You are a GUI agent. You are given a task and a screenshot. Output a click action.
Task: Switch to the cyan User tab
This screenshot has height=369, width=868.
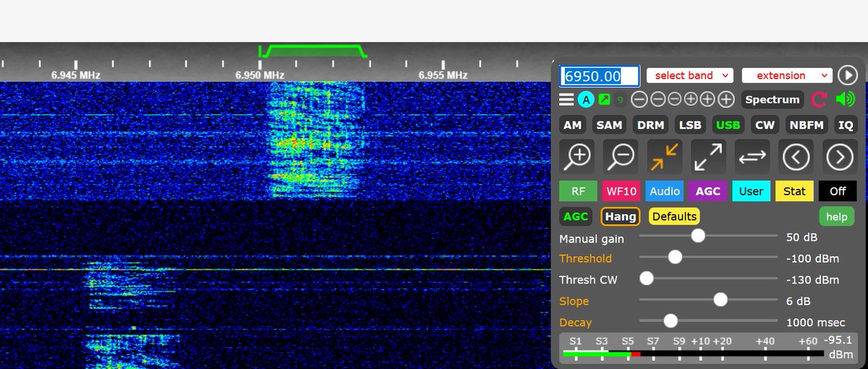[x=751, y=191]
